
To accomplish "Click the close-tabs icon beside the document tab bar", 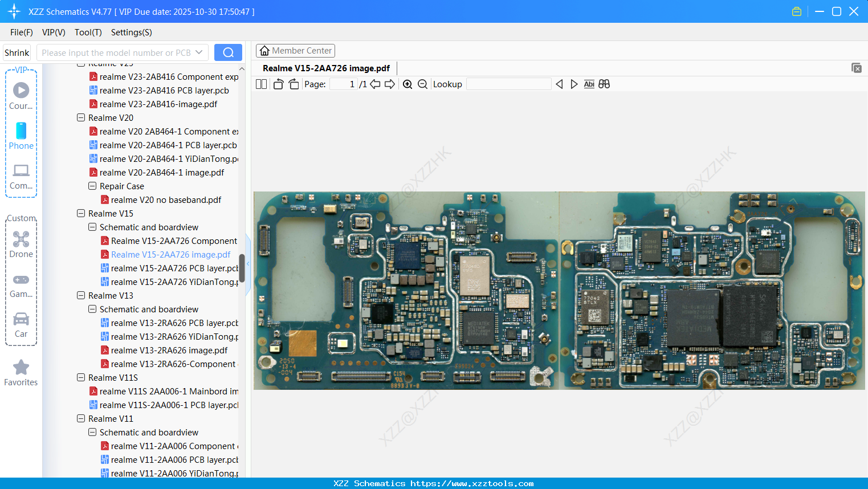I will pyautogui.click(x=857, y=68).
